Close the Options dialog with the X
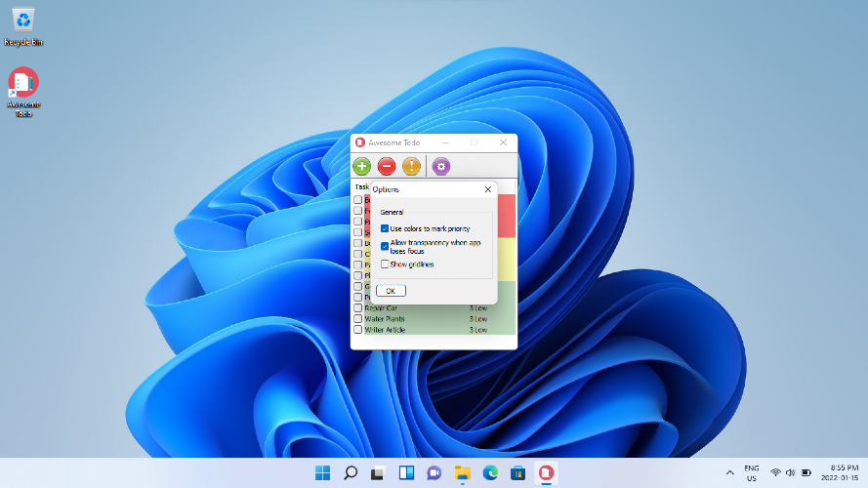The height and width of the screenshot is (488, 868). 487,189
